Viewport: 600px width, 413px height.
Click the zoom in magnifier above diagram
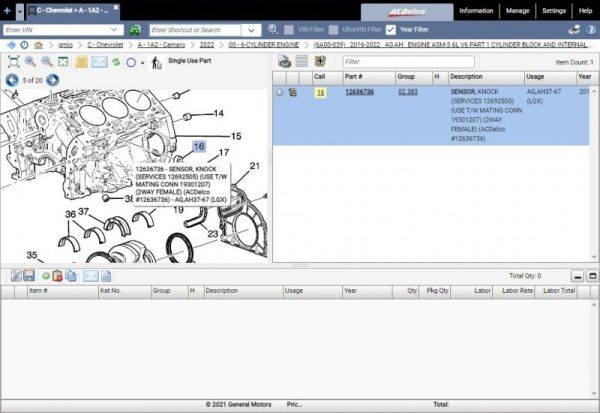(x=29, y=62)
